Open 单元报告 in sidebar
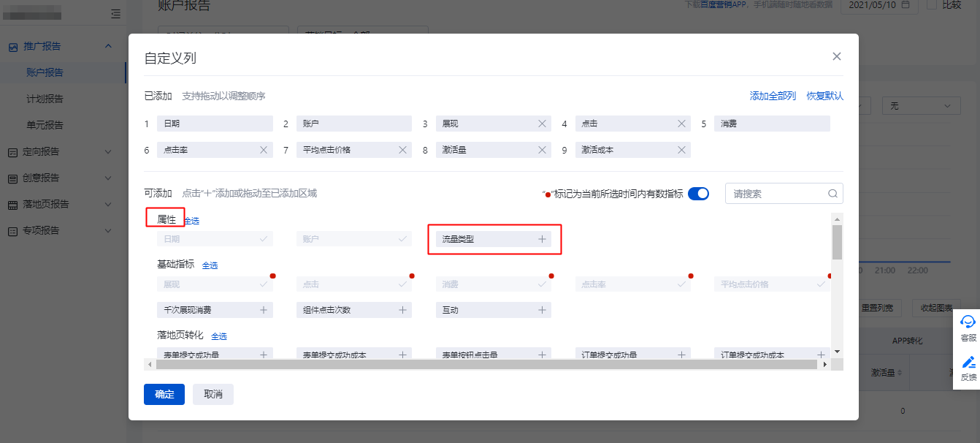 coord(45,125)
